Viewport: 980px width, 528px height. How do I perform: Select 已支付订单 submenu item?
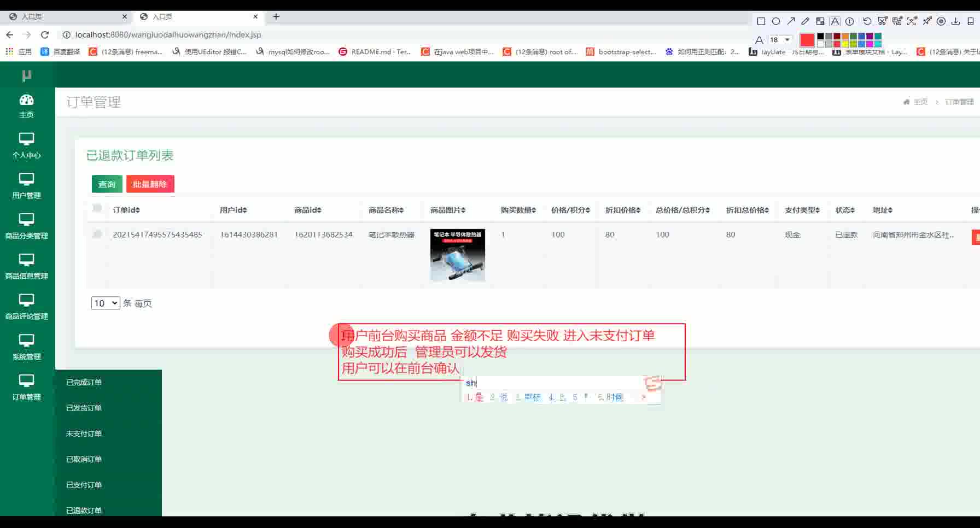[x=84, y=485]
